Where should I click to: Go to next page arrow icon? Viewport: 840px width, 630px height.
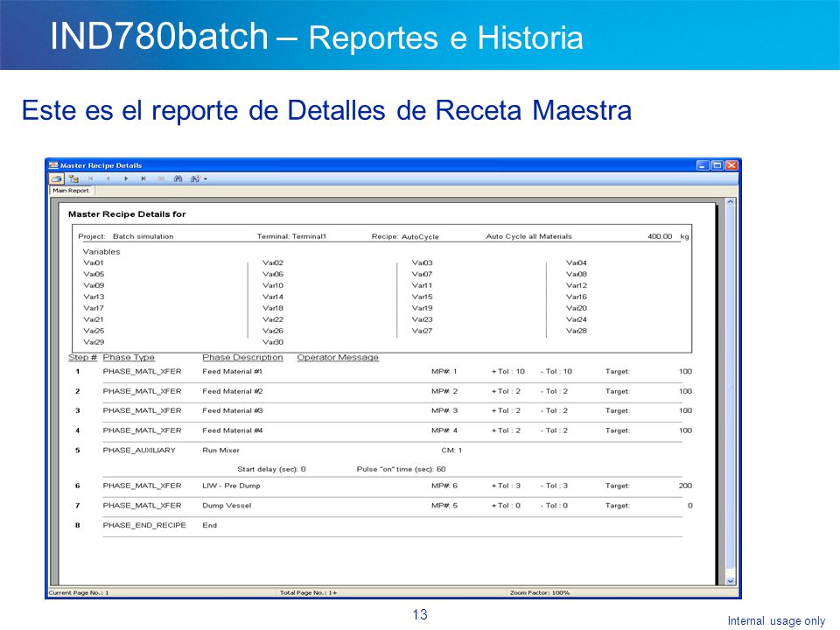tap(126, 178)
